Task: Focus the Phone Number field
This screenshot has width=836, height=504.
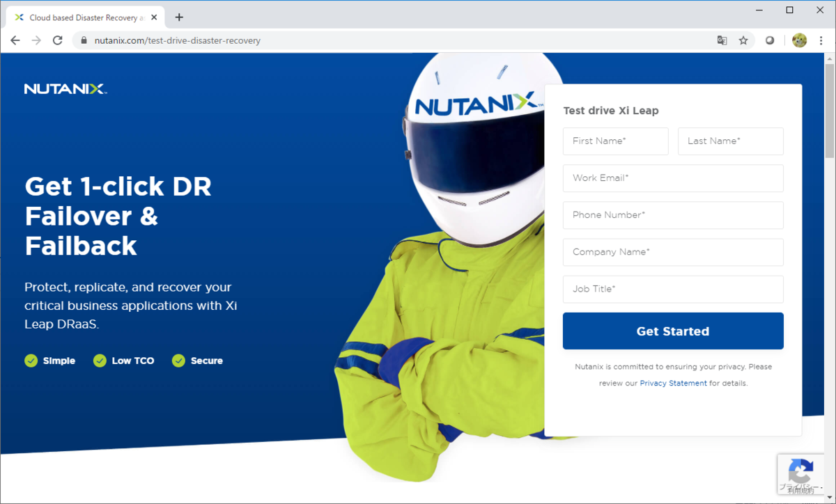Action: 673,215
